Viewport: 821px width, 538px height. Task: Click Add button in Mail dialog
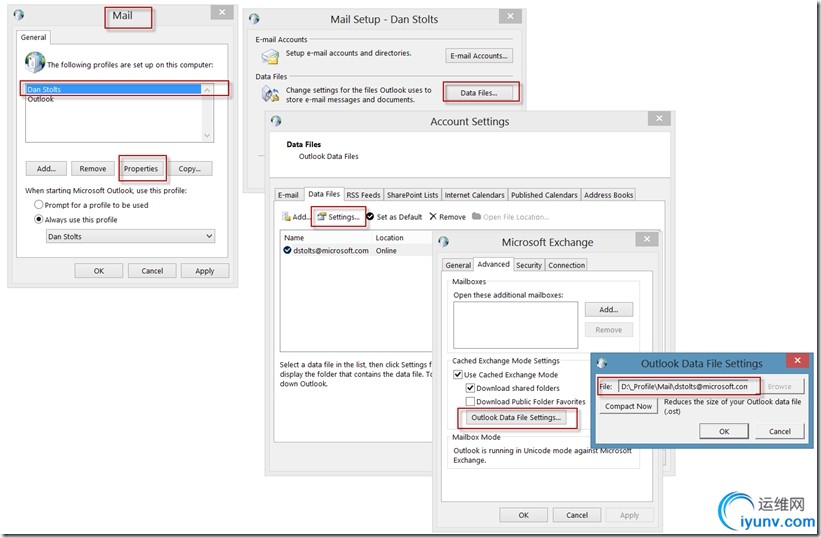pyautogui.click(x=46, y=169)
